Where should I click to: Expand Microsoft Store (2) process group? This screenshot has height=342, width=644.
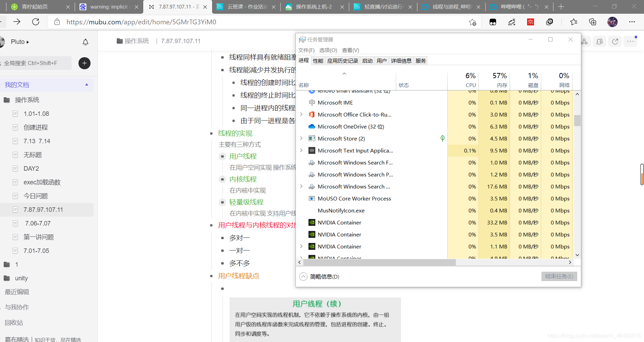(301, 138)
